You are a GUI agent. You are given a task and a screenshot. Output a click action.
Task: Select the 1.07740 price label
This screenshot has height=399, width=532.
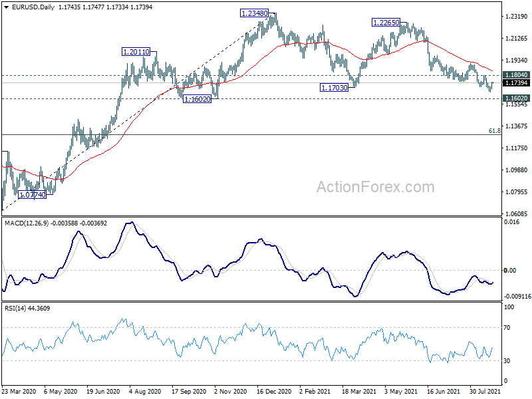tap(32, 195)
